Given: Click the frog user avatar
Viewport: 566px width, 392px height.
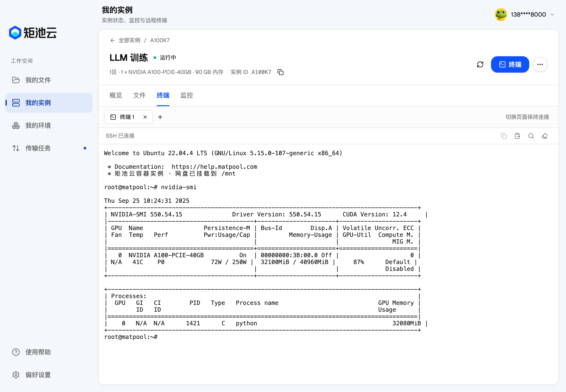Looking at the screenshot, I should (x=501, y=15).
